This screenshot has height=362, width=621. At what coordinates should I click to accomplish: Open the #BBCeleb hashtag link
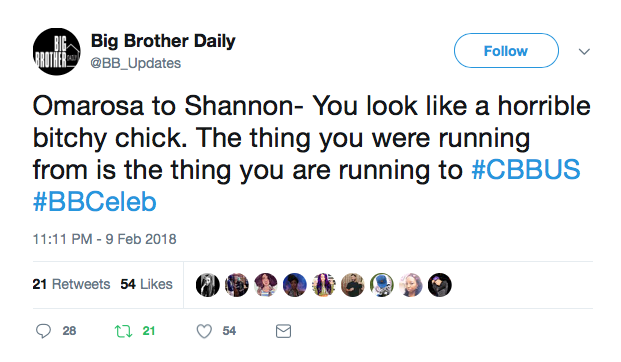pos(95,202)
